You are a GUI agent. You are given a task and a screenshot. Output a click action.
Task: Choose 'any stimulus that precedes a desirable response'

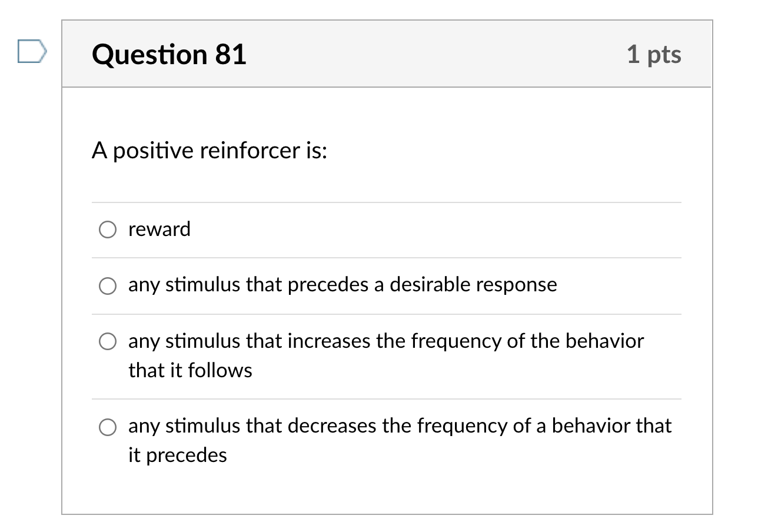tap(341, 285)
